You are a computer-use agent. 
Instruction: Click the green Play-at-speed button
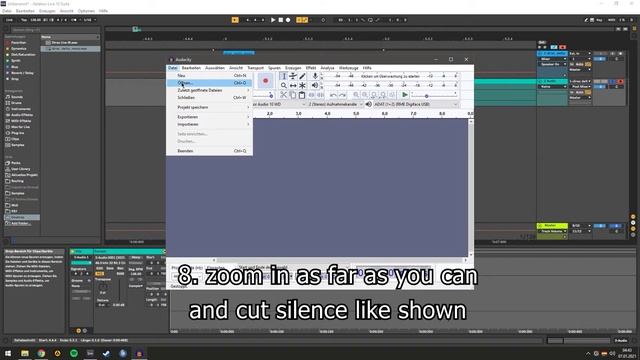[404, 95]
